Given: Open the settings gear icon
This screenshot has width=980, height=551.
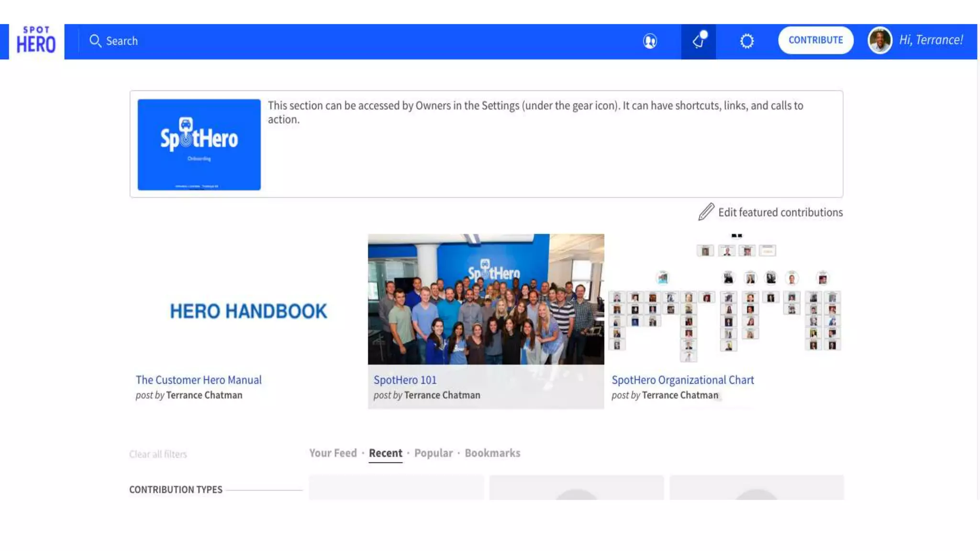Looking at the screenshot, I should tap(746, 41).
